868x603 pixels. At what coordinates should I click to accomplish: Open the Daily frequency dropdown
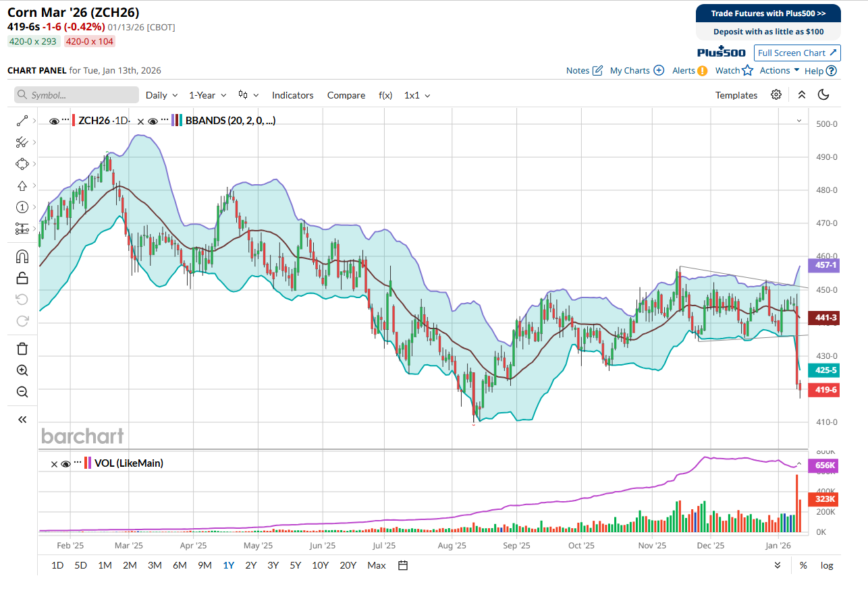162,95
